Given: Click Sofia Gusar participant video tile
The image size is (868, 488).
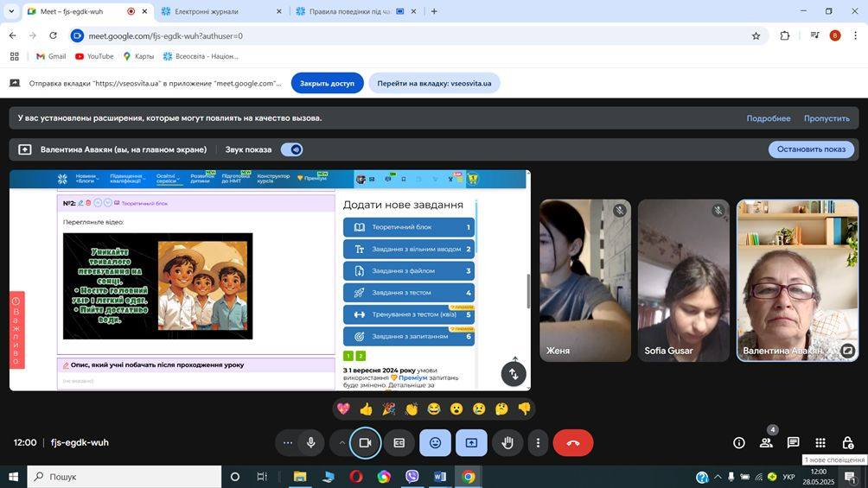Looking at the screenshot, I should 684,281.
